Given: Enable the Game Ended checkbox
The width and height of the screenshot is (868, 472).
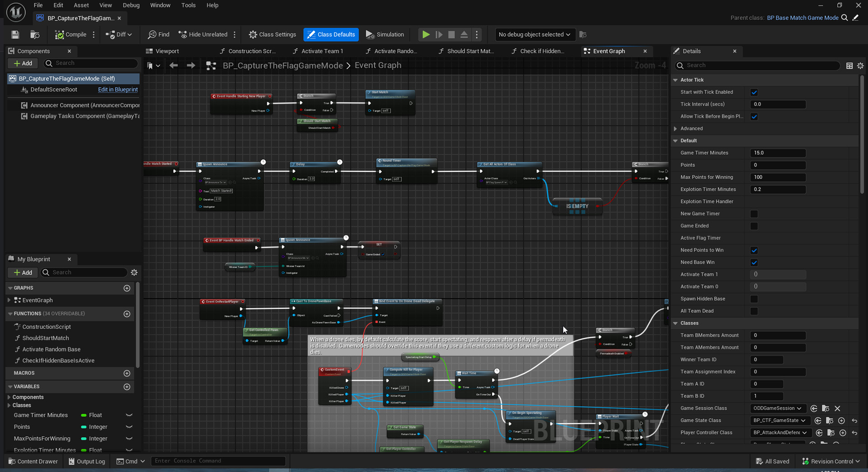Looking at the screenshot, I should click(754, 226).
